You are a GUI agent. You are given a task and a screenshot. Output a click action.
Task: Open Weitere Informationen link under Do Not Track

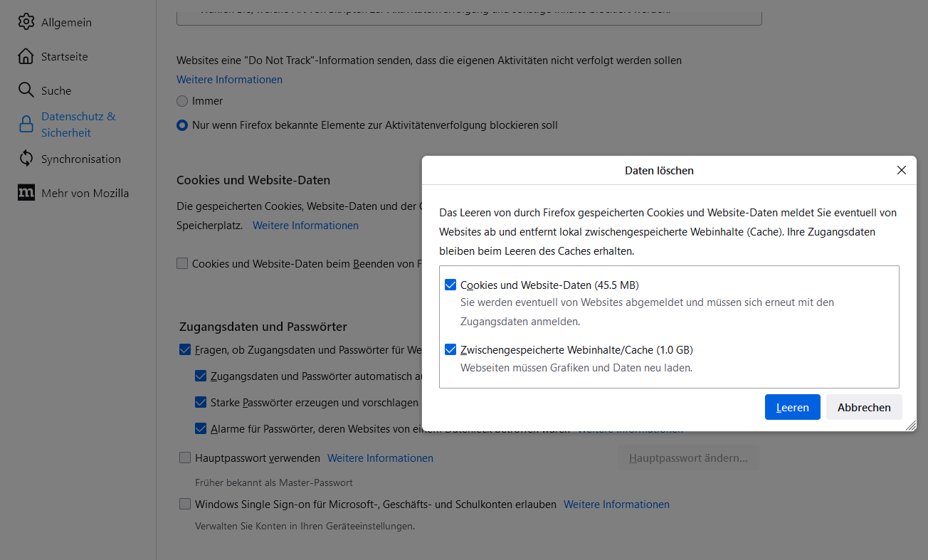tap(229, 80)
